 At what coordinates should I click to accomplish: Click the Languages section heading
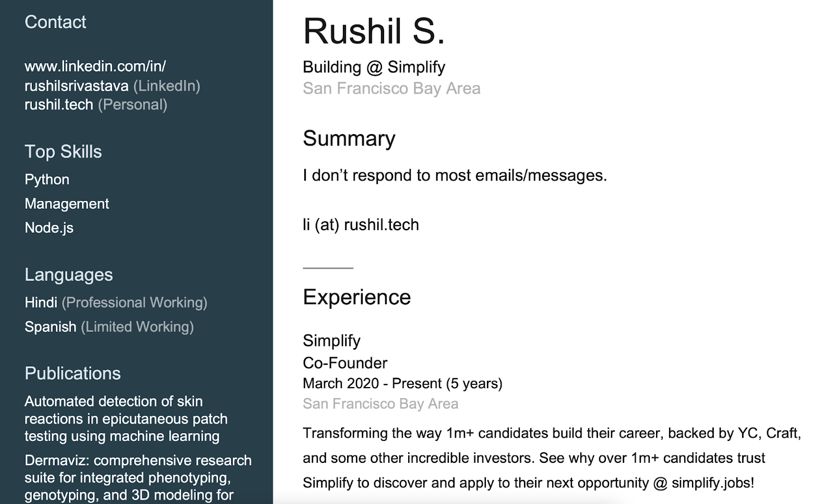[69, 275]
